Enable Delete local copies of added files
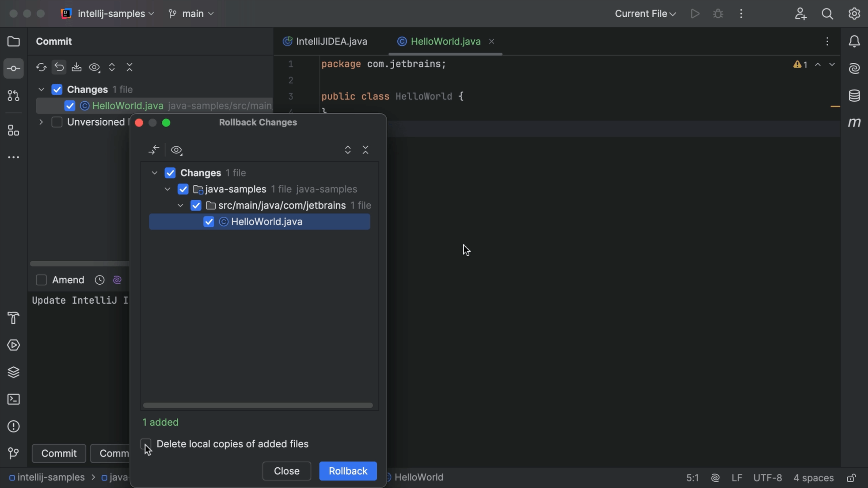868x488 pixels. [x=146, y=444]
